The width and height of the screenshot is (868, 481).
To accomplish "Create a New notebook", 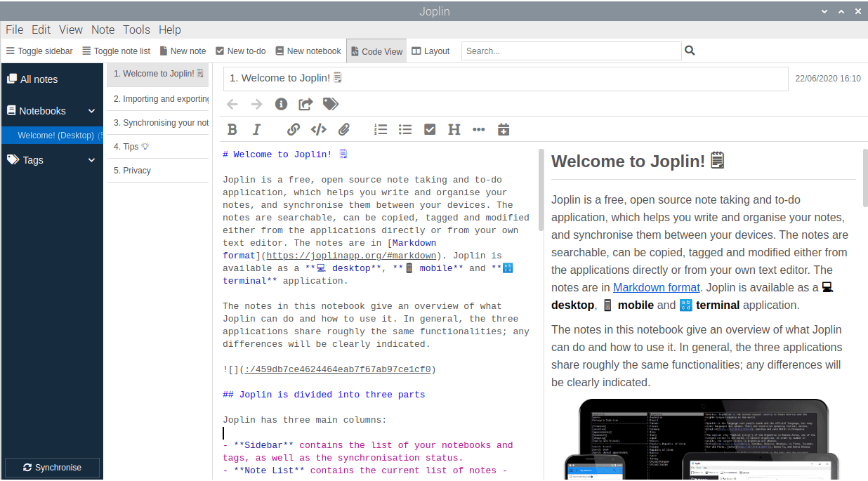I will point(308,51).
